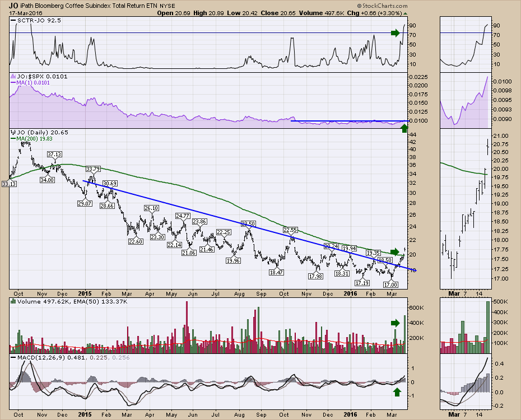Click the green up-triangle beside the Chg value
This screenshot has height=420, width=521.
click(x=405, y=13)
